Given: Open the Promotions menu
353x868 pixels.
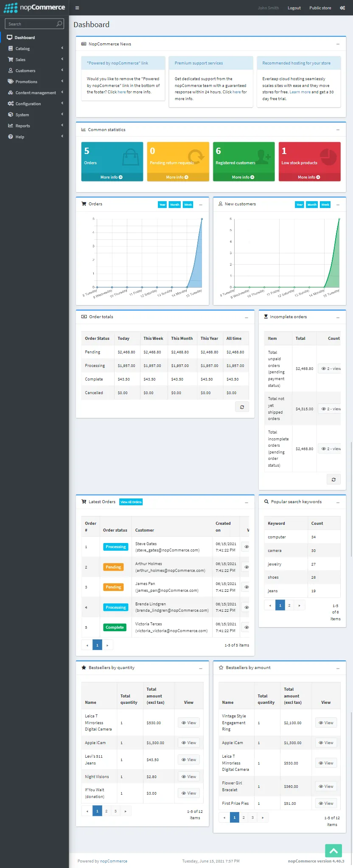Looking at the screenshot, I should coord(34,81).
